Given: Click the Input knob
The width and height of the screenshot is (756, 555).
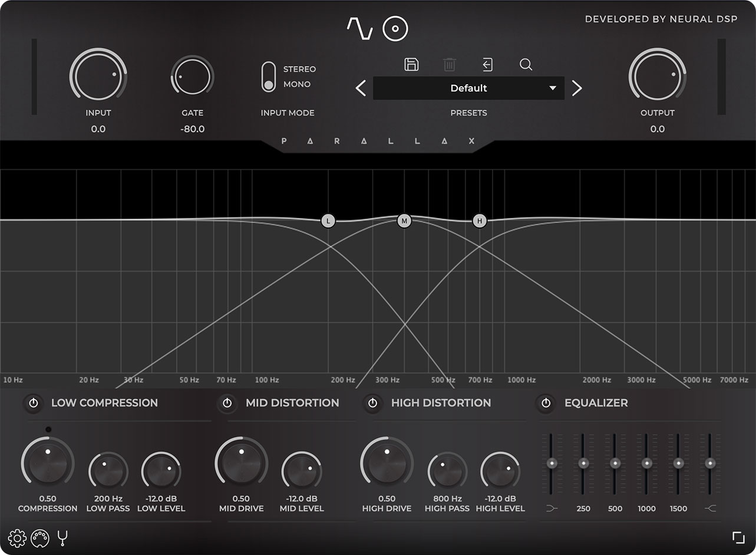Looking at the screenshot, I should 98,76.
